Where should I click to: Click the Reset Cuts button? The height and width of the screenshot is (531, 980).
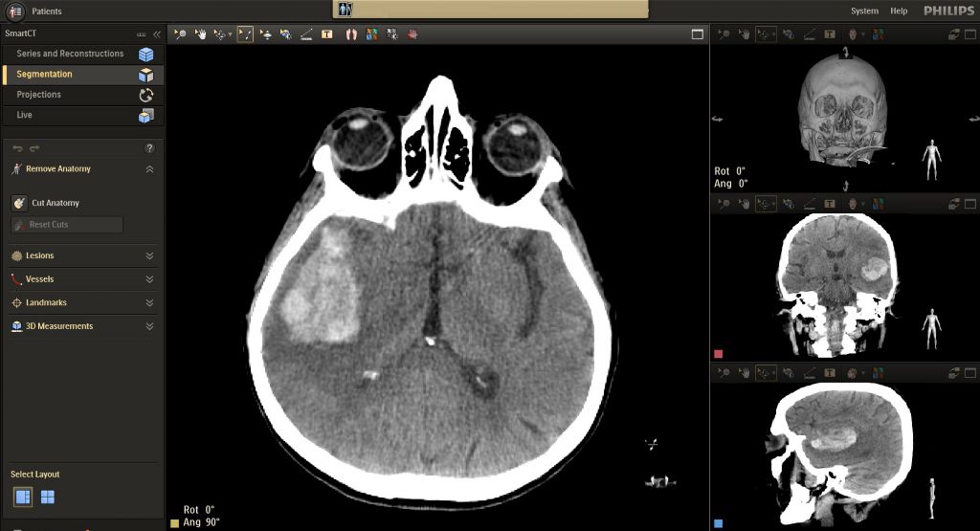(x=67, y=225)
